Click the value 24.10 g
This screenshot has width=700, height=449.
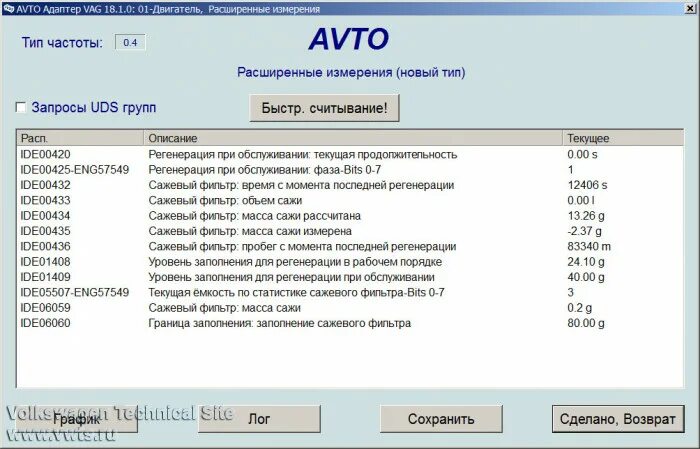586,262
